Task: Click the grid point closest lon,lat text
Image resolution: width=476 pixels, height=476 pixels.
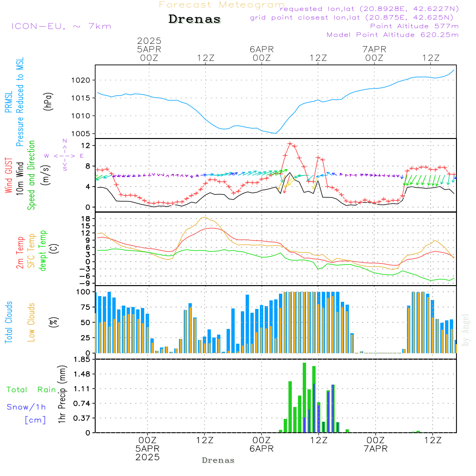Action: coord(352,17)
